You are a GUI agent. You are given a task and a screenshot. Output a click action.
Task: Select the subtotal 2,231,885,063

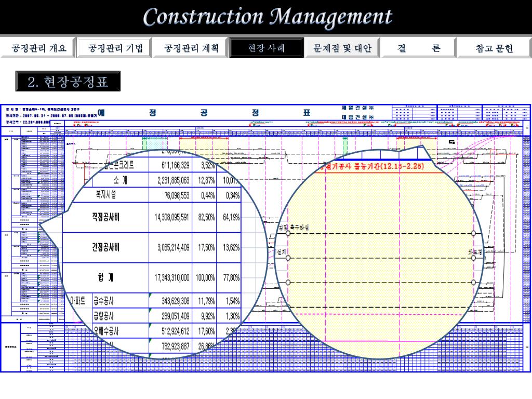coord(174,180)
